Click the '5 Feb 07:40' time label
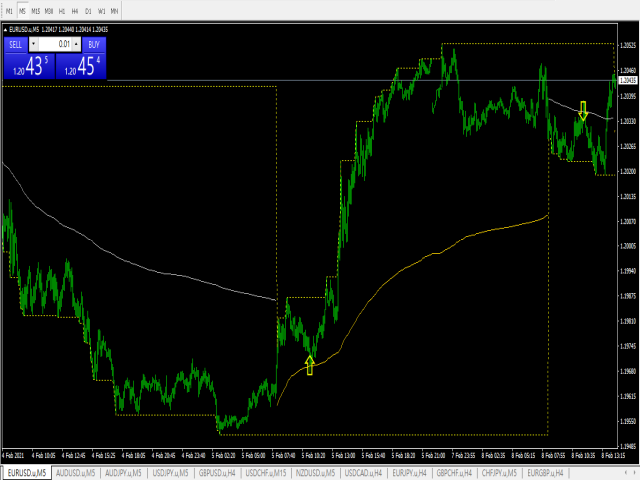Viewport: 640px width, 480px height. point(283,455)
